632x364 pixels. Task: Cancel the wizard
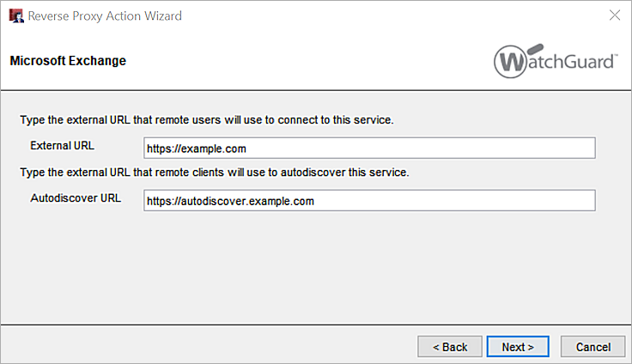(592, 347)
